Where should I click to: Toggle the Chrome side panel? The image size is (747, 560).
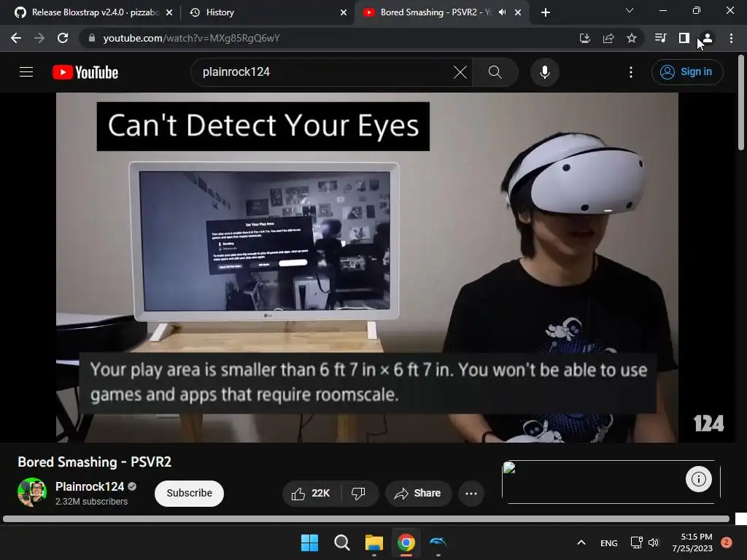(684, 38)
